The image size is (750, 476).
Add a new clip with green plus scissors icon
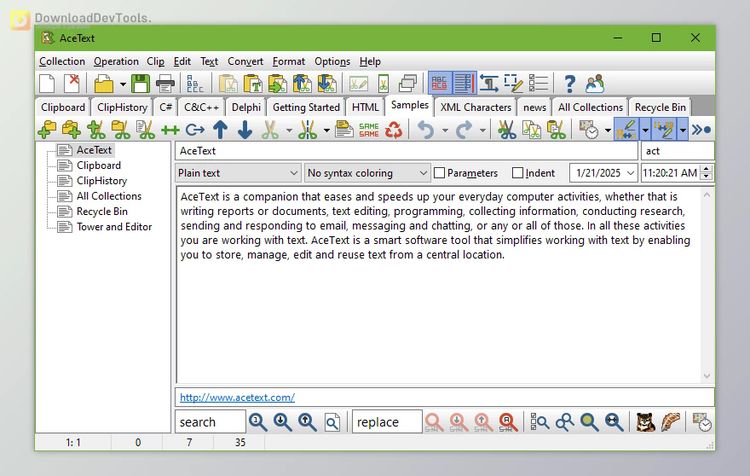point(96,130)
